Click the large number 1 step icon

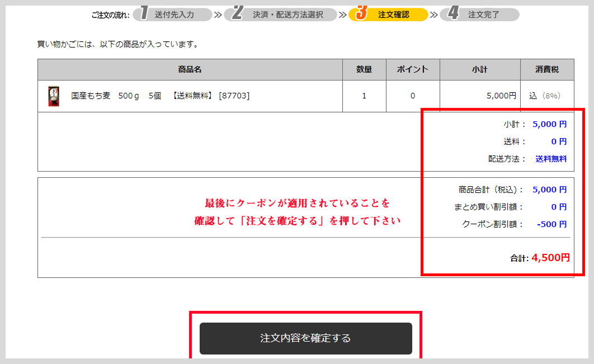click(x=144, y=13)
